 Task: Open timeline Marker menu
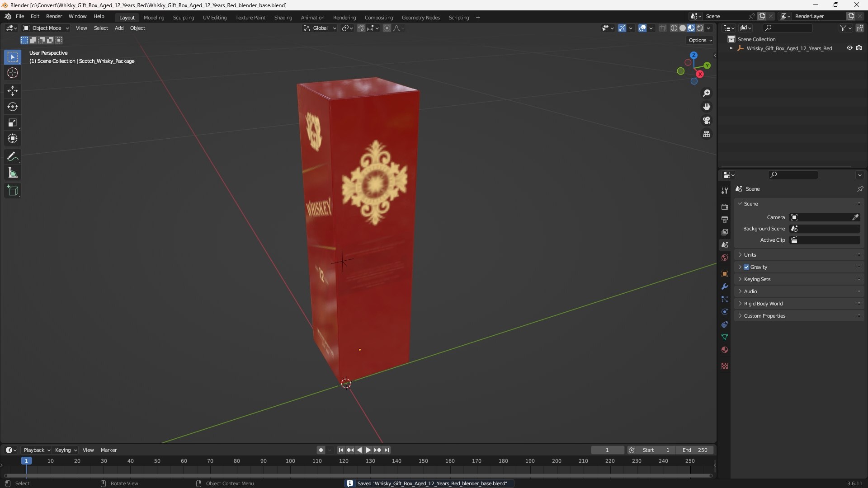tap(108, 450)
